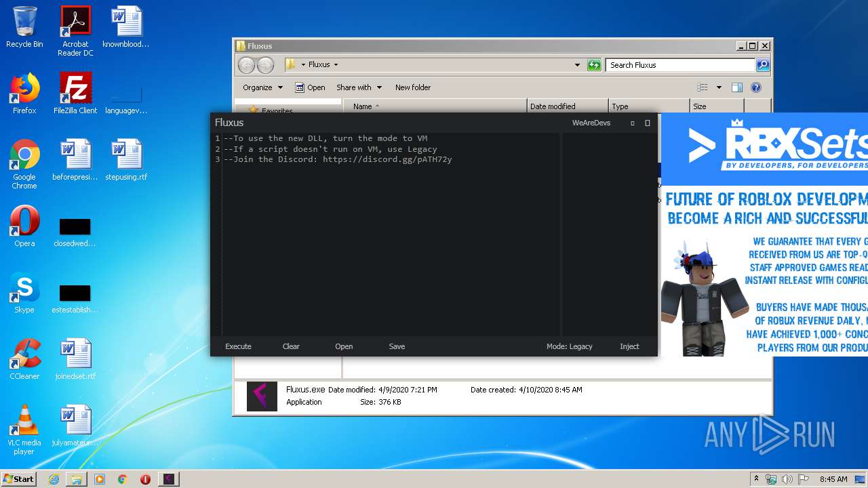Change the Explorer view mode icon
This screenshot has height=488, width=868.
(703, 87)
